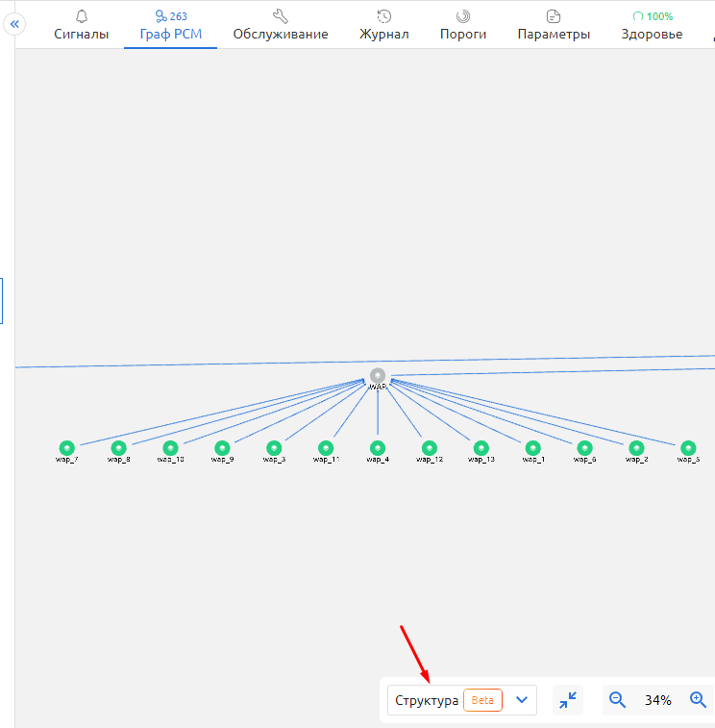Click the 34% zoom level value

point(657,700)
